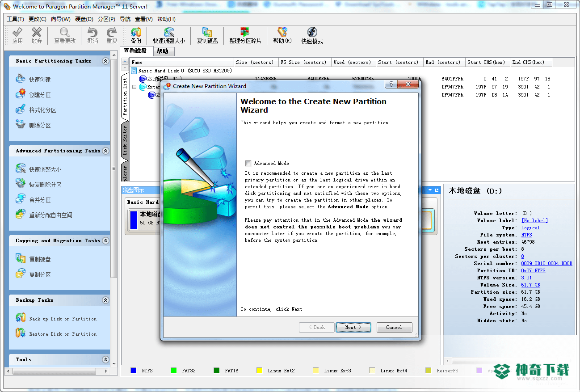This screenshot has height=392, width=580.
Task: Click the 撤消 (Undo) toolbar icon
Action: (x=92, y=36)
